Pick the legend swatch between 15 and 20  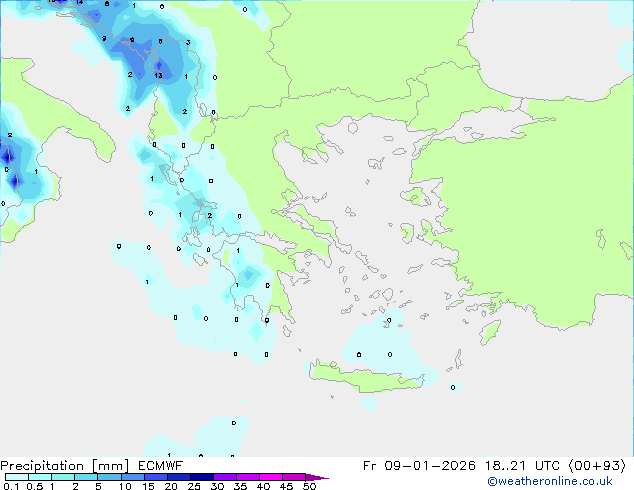(156, 477)
